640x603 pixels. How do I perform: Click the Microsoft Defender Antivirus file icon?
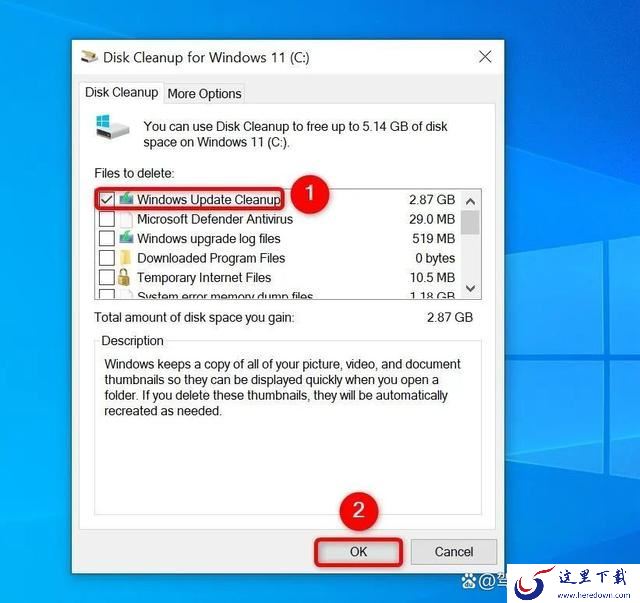(x=127, y=219)
